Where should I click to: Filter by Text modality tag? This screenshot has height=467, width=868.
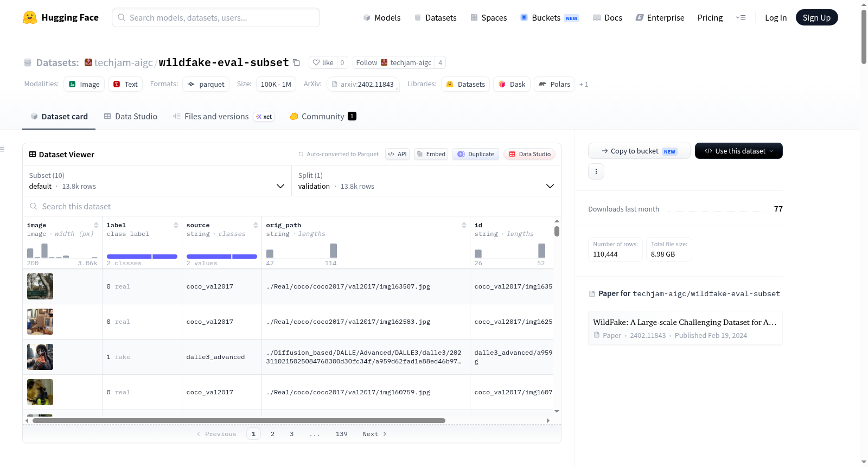coord(125,84)
